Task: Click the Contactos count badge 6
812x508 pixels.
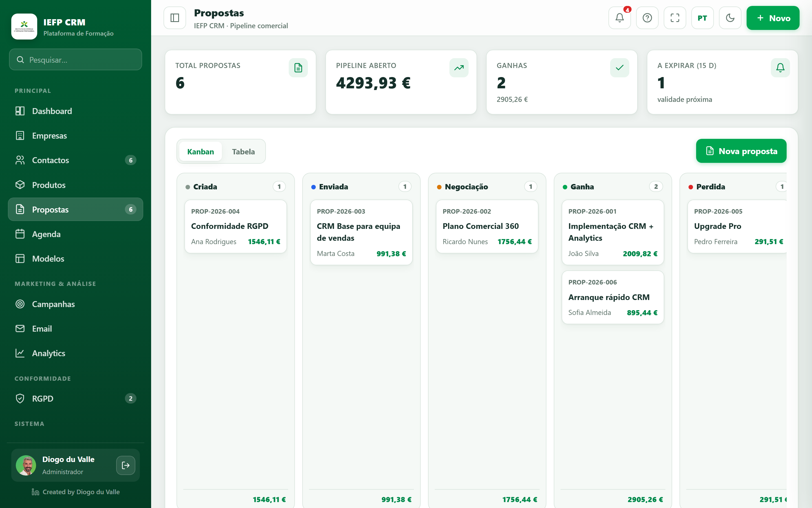Action: [131, 160]
